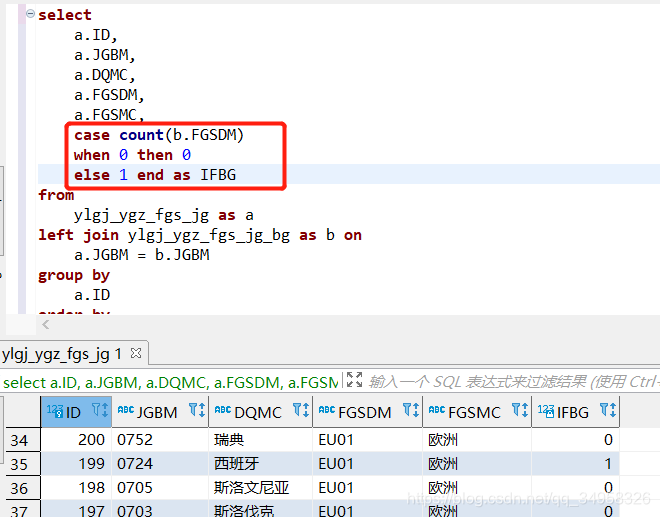The width and height of the screenshot is (660, 517).
Task: Click the JGBM cell 0705
Action: tap(160, 488)
